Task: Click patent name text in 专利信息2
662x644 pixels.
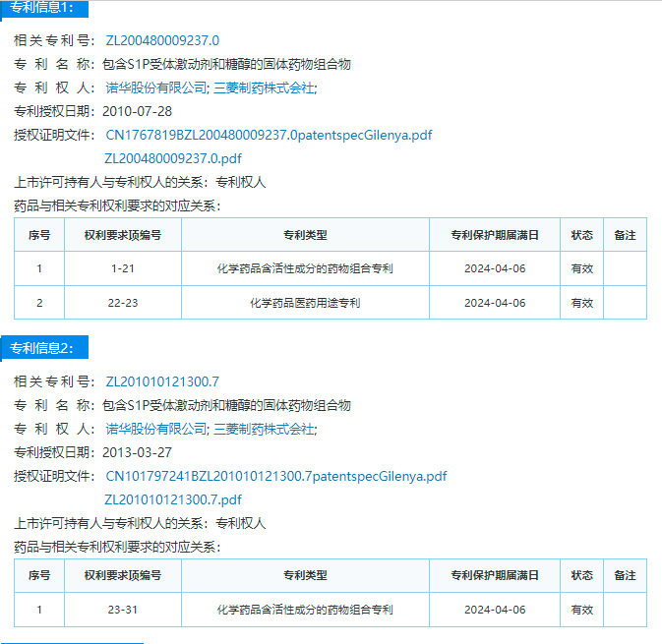Action: tap(226, 405)
